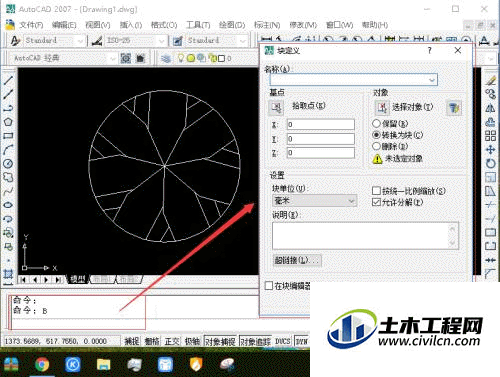
Task: Click the Select objects icon button
Action: [382, 107]
